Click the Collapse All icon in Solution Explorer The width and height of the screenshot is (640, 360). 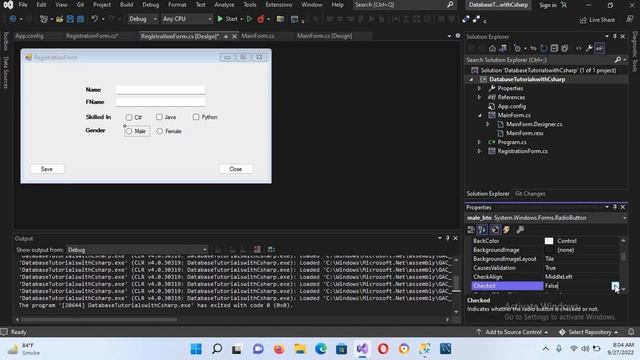(554, 49)
